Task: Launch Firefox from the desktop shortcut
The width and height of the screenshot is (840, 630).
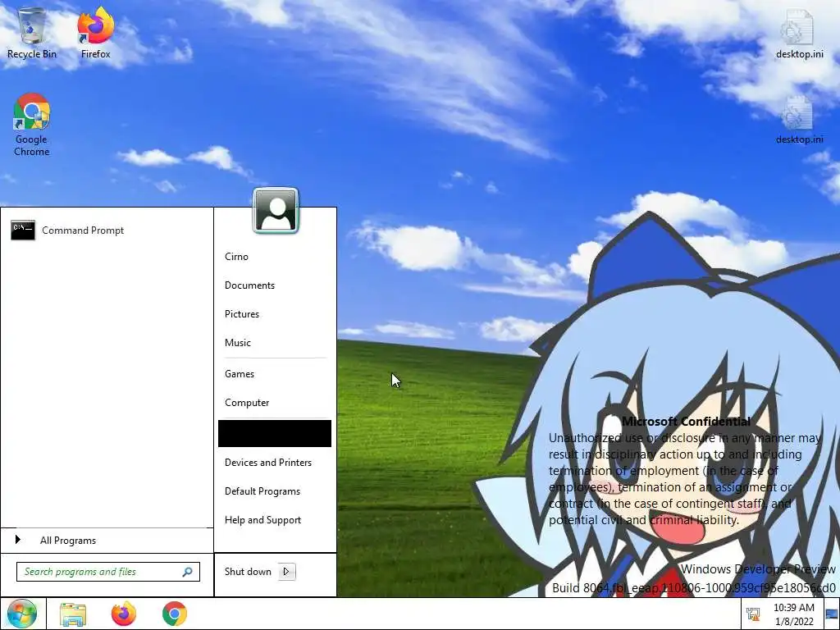Action: coord(95,33)
